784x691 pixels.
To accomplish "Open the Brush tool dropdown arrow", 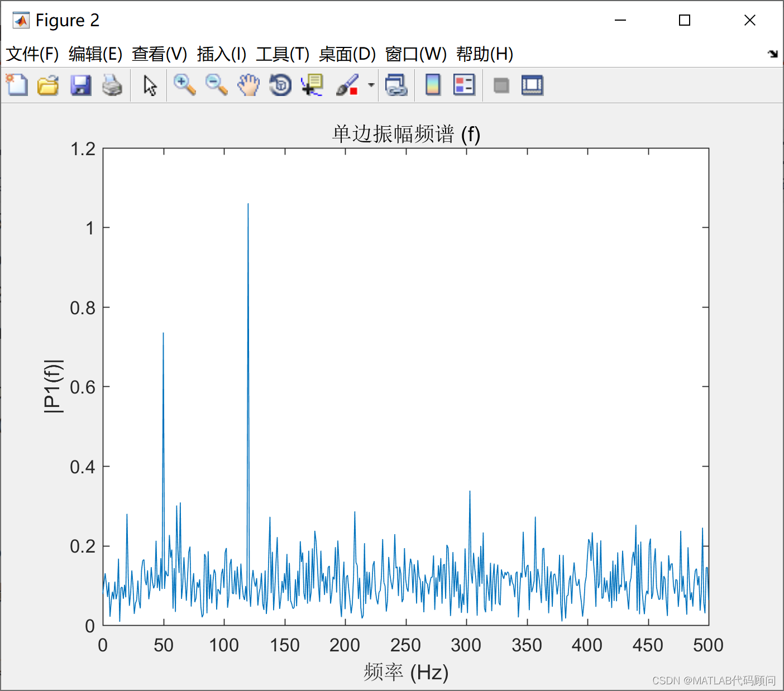I will click(x=371, y=85).
